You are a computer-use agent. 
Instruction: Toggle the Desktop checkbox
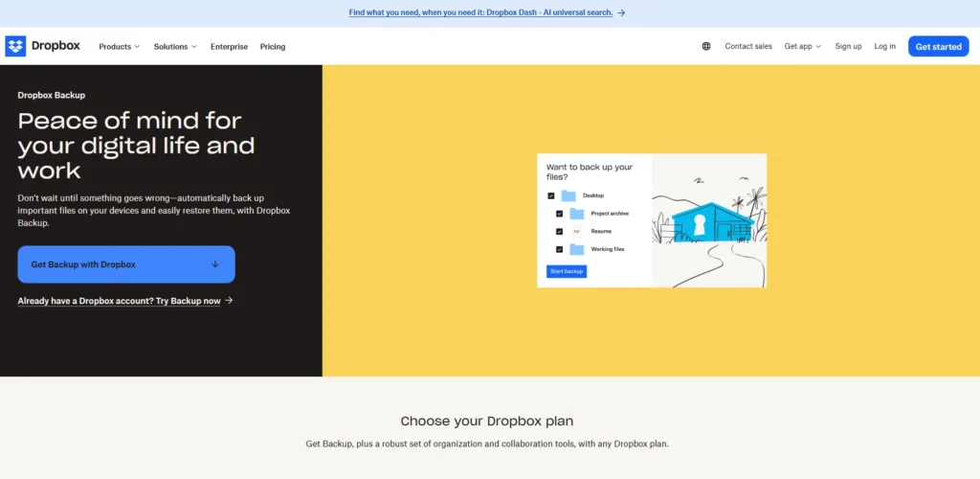(x=551, y=195)
